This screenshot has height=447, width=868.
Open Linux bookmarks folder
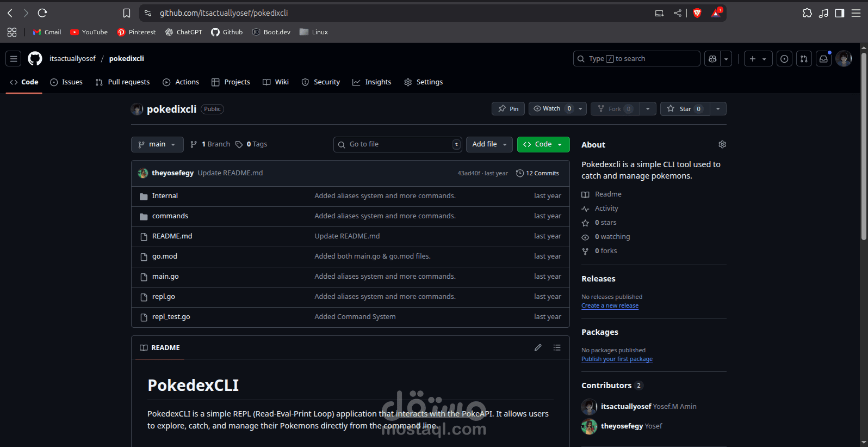pyautogui.click(x=314, y=32)
